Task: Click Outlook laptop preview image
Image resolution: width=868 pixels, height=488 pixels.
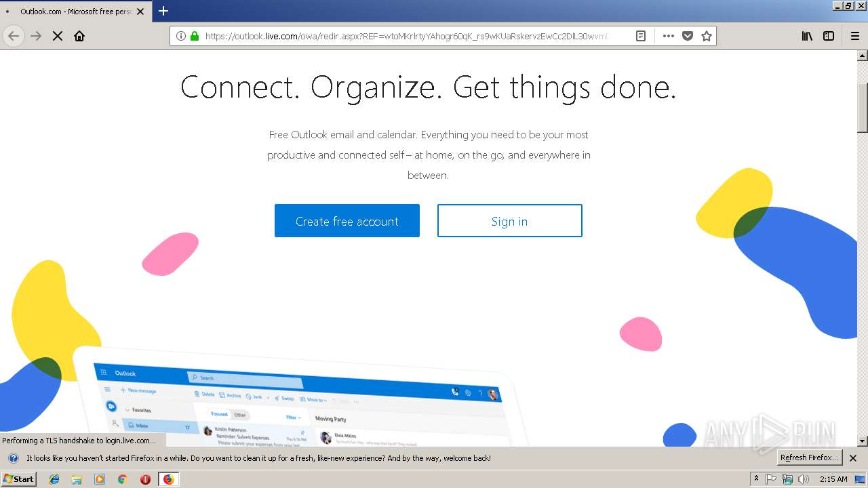Action: click(x=298, y=397)
